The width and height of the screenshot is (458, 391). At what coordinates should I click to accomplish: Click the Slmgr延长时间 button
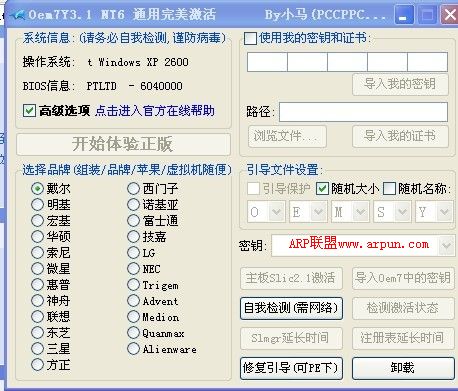291,338
